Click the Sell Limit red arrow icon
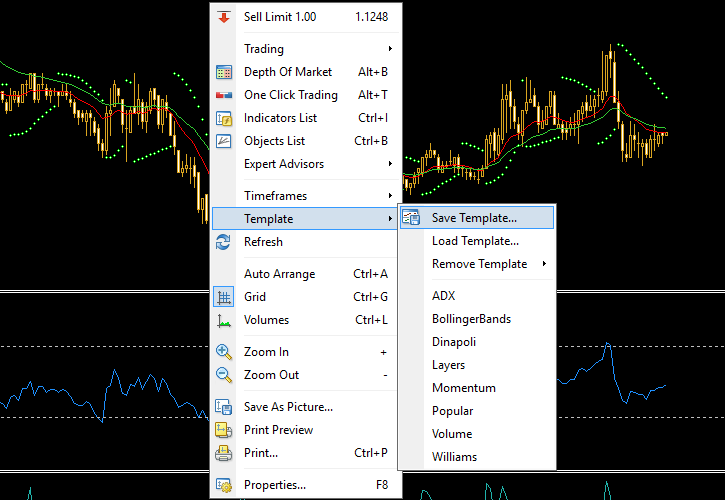This screenshot has height=500, width=725. [x=224, y=17]
